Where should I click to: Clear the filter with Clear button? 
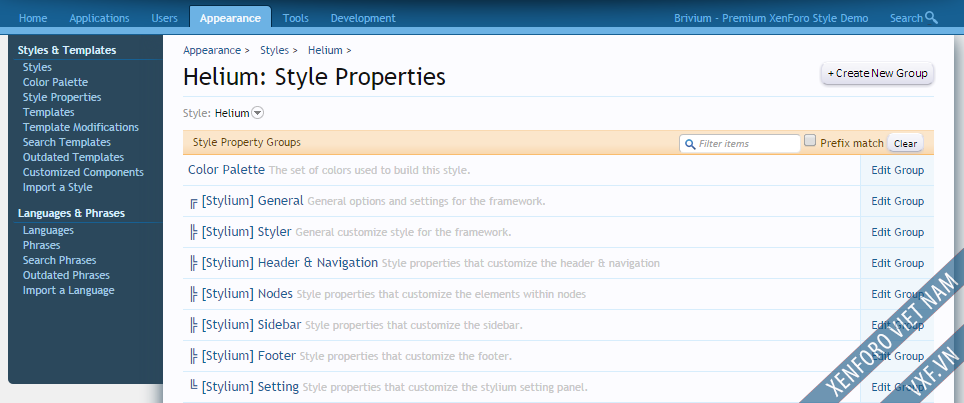(905, 143)
